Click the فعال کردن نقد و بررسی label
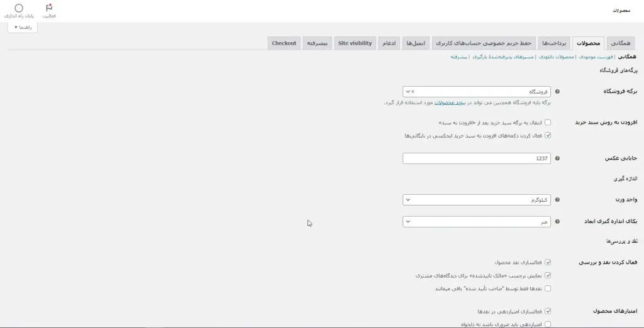The height and width of the screenshot is (328, 644). [608, 262]
